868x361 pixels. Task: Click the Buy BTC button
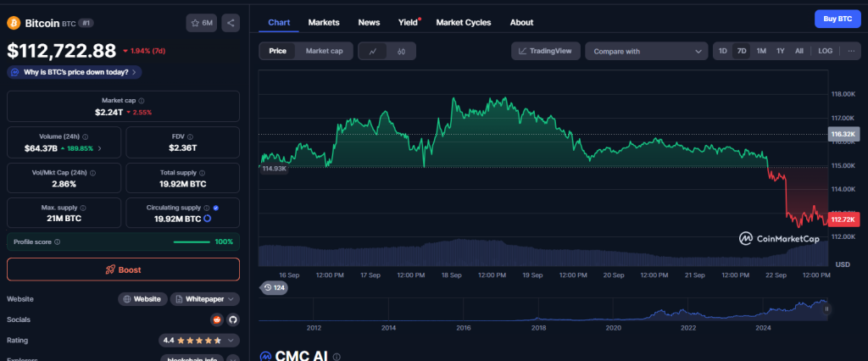837,19
